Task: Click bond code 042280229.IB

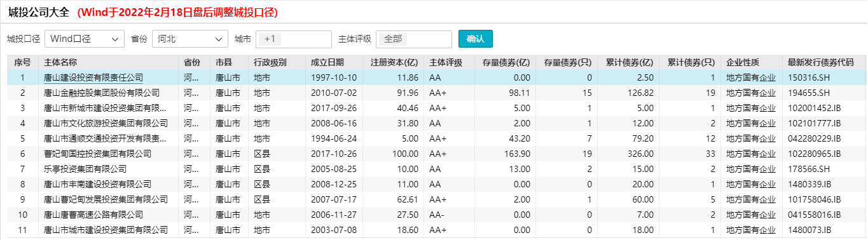Action: 814,138
